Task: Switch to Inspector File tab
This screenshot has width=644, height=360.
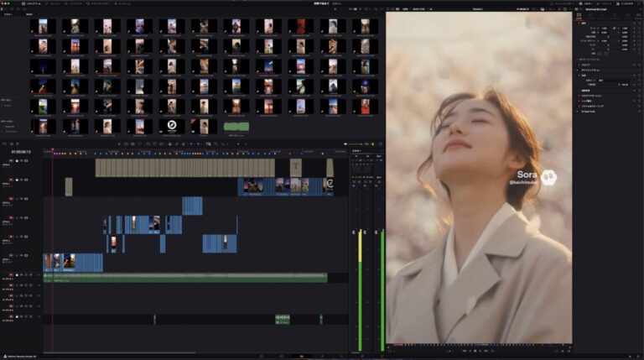Action: pos(639,16)
